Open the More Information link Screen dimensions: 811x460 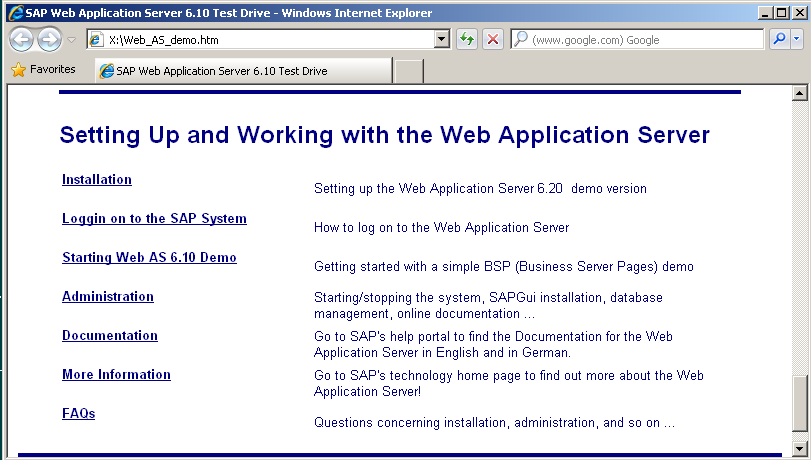point(116,374)
